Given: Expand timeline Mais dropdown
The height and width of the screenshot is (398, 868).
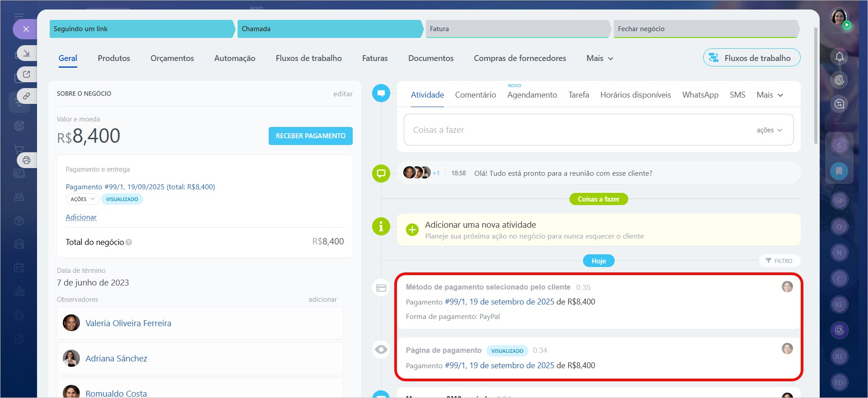Looking at the screenshot, I should point(770,95).
